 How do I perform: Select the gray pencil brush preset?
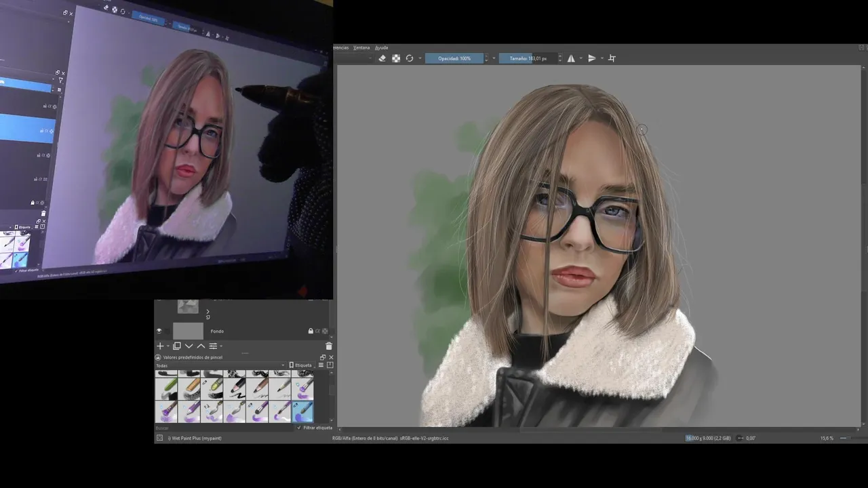point(281,389)
